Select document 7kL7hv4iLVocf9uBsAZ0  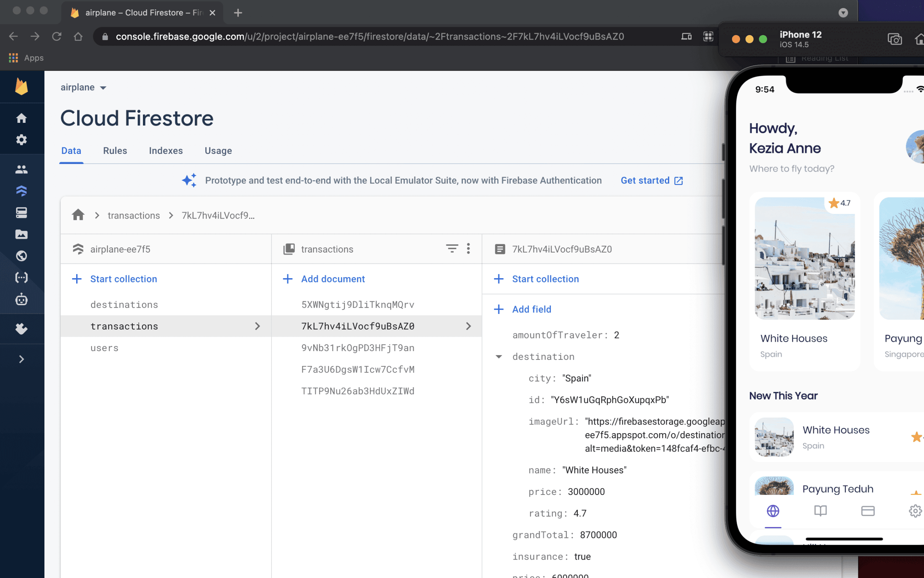(x=376, y=326)
